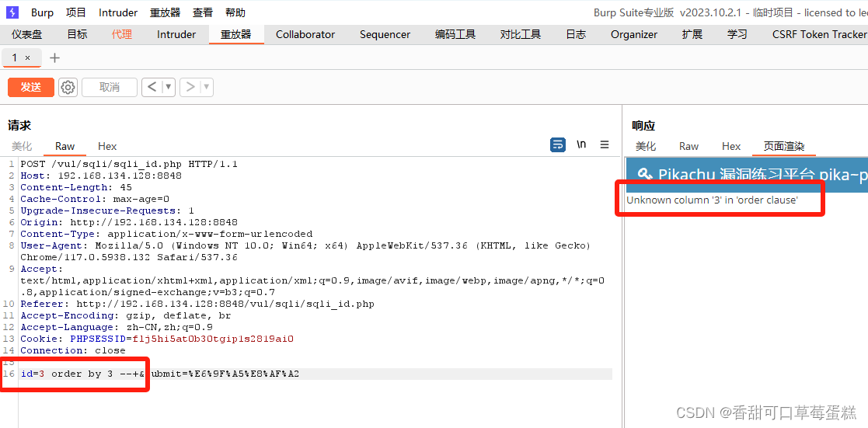This screenshot has height=428, width=868.
Task: Toggle the \n non-printable characters button
Action: coord(581,144)
